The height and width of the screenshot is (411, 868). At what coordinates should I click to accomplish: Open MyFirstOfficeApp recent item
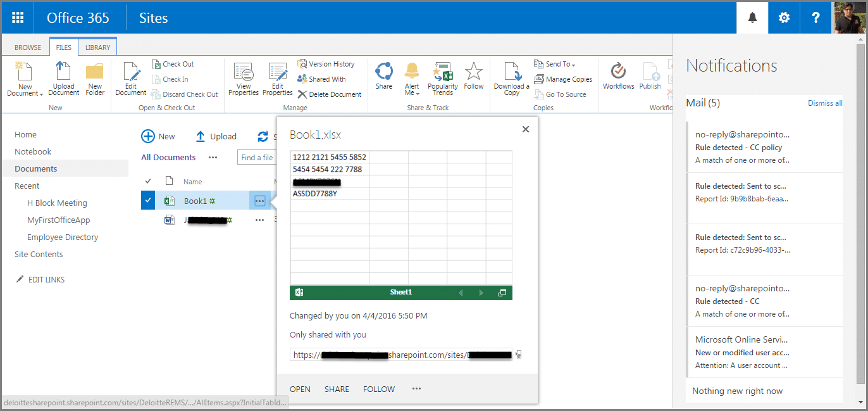click(59, 220)
